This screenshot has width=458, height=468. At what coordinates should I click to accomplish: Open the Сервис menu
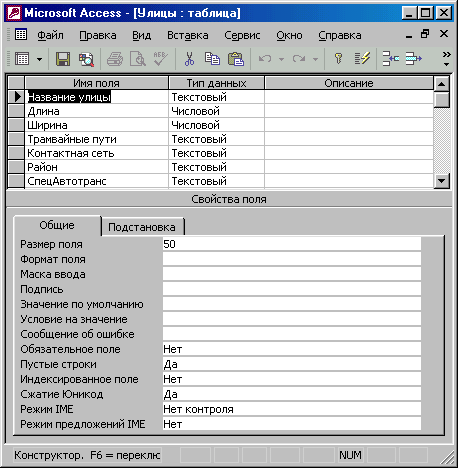[x=242, y=35]
